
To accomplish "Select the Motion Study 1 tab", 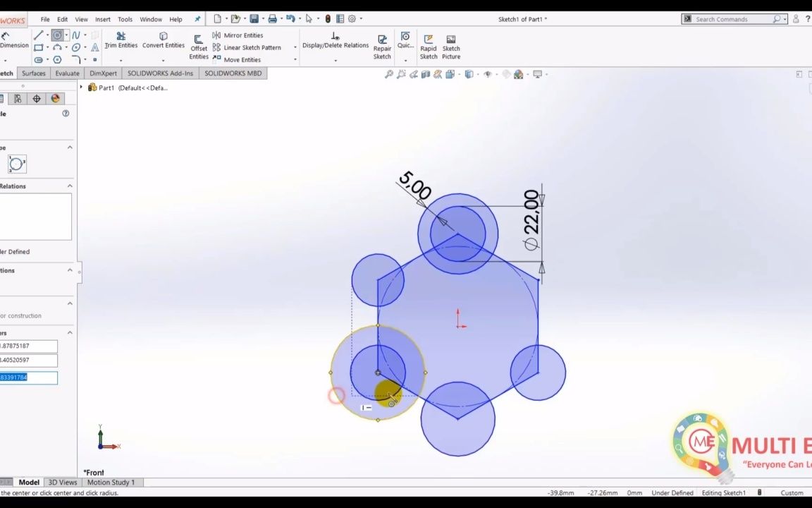I will [x=111, y=482].
